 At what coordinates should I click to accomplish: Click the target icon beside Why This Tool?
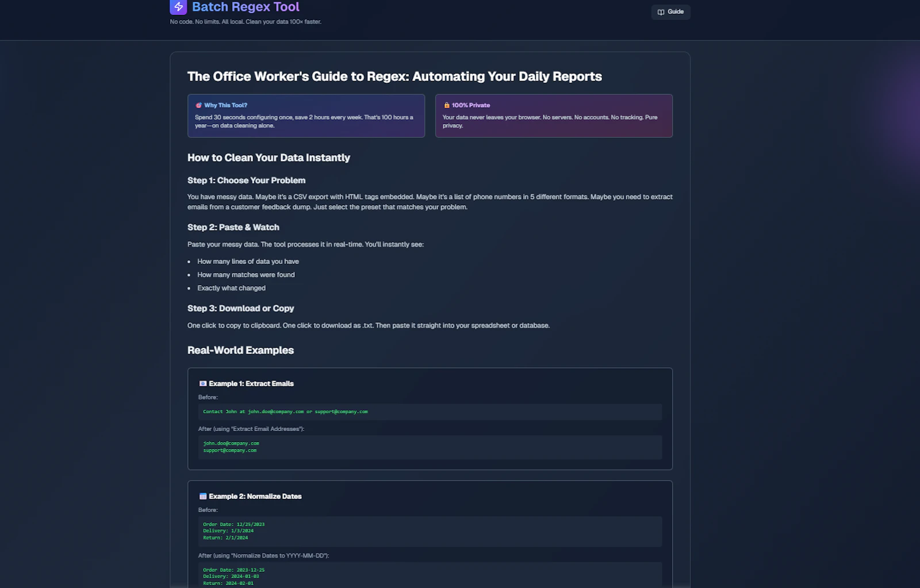click(x=198, y=105)
